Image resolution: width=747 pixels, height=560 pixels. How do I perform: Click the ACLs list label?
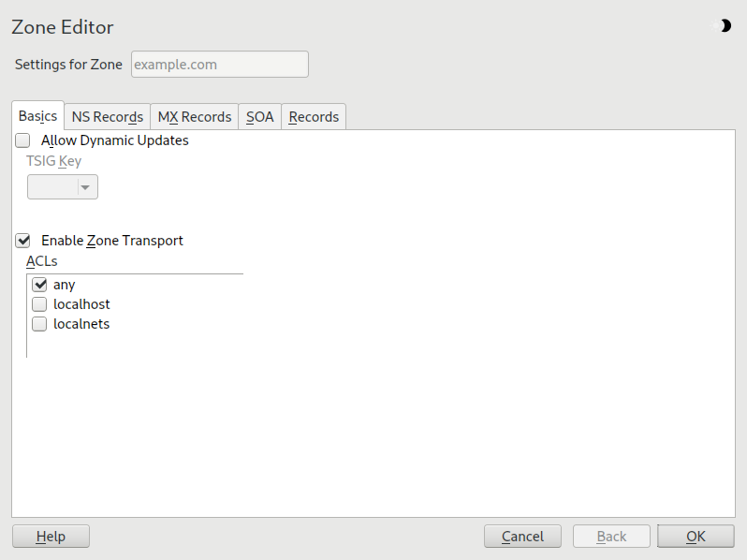click(41, 261)
